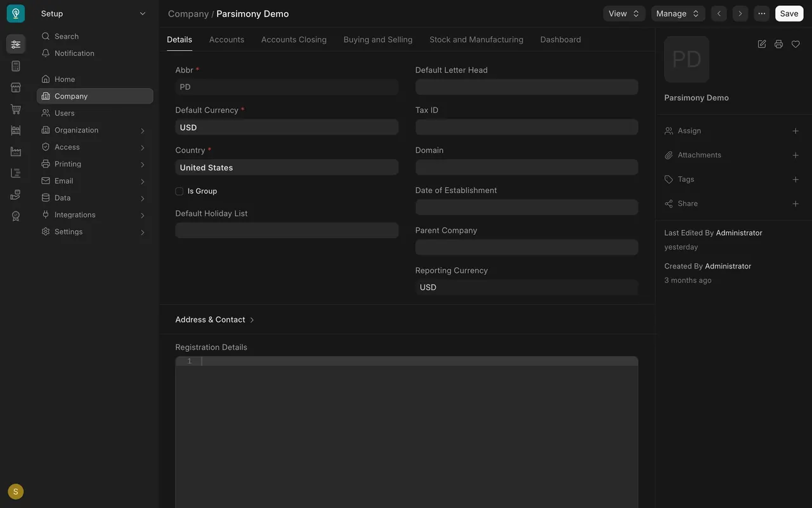The width and height of the screenshot is (812, 508).
Task: Click the Company breadcrumb link
Action: click(x=188, y=13)
